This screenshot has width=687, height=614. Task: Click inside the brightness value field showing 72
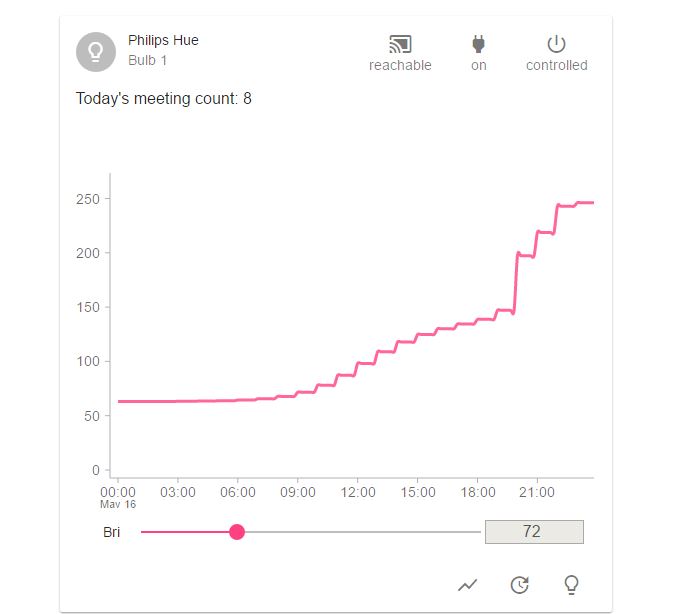coord(534,532)
